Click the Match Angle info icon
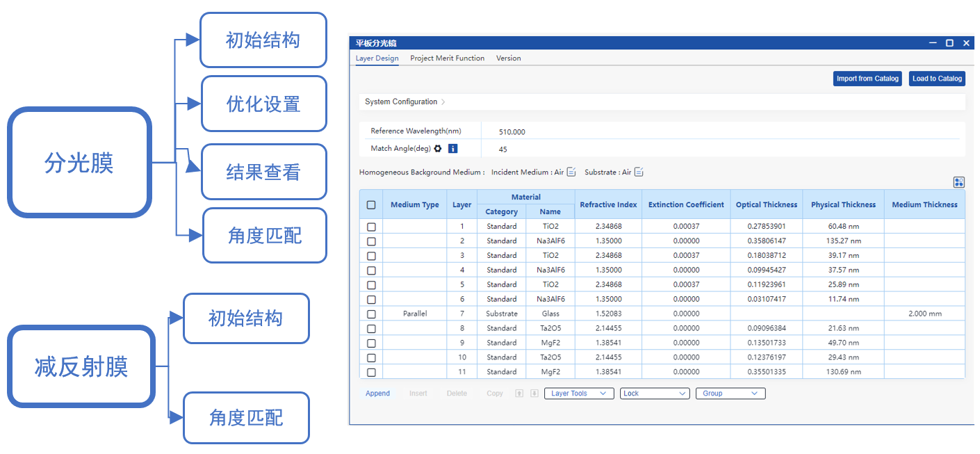The height and width of the screenshot is (454, 980). tap(452, 149)
